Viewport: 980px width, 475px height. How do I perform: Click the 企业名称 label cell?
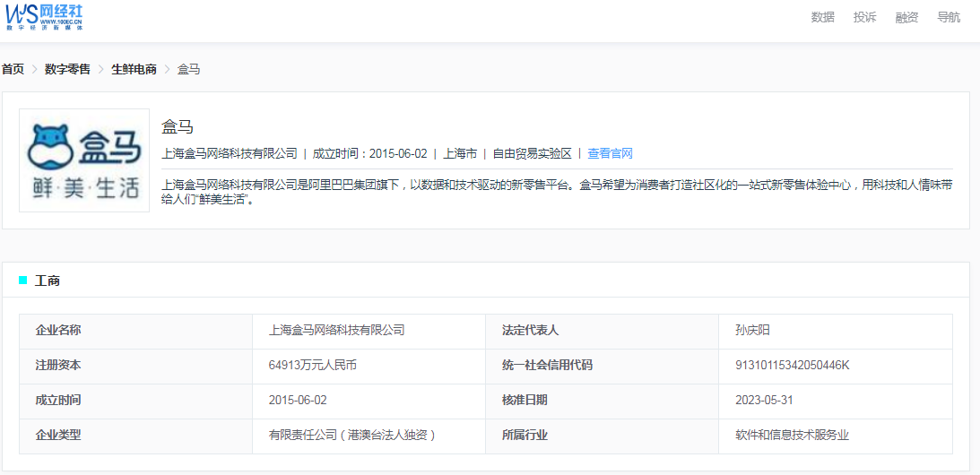click(x=135, y=332)
